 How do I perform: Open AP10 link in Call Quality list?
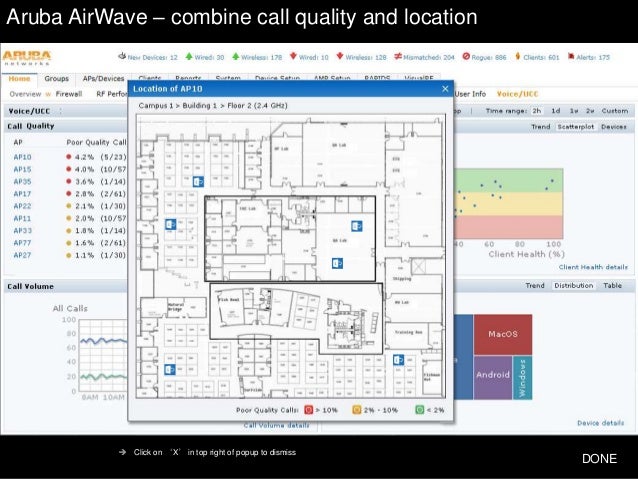[x=22, y=157]
